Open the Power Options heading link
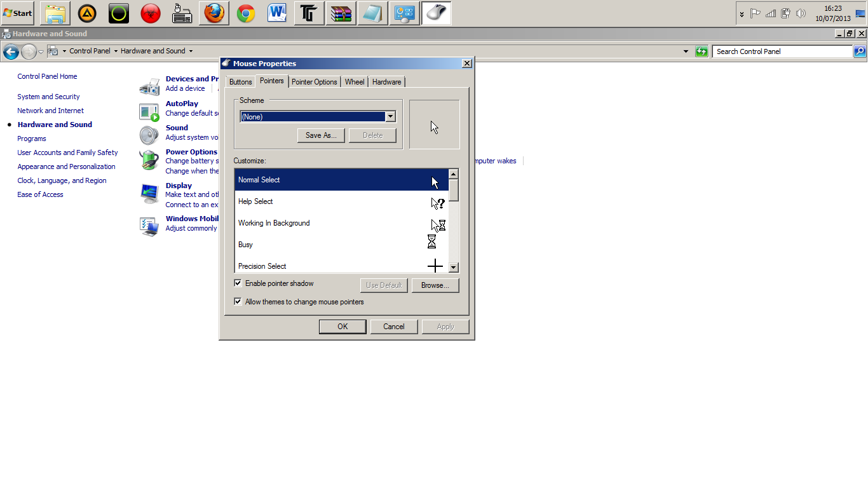 (191, 152)
